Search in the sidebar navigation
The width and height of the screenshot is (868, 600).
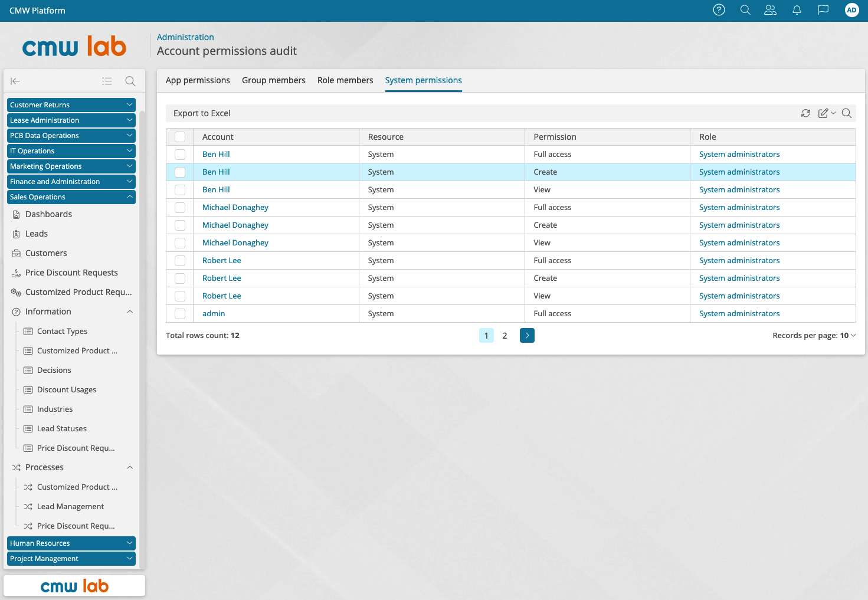130,81
